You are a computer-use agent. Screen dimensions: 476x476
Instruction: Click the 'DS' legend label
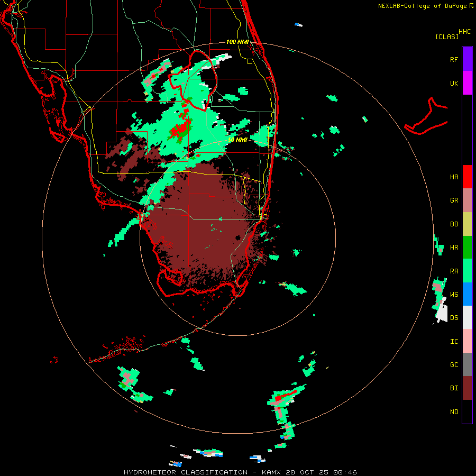(454, 318)
